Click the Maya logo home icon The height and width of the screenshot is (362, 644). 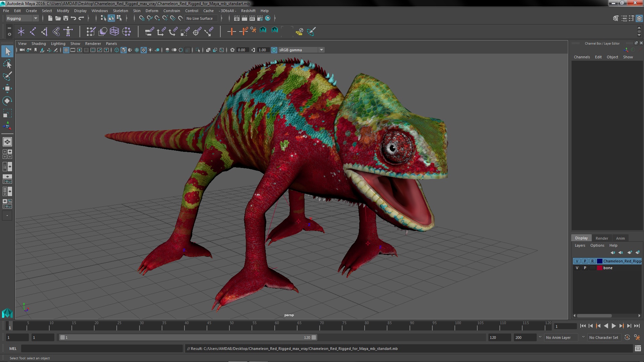coord(7,313)
